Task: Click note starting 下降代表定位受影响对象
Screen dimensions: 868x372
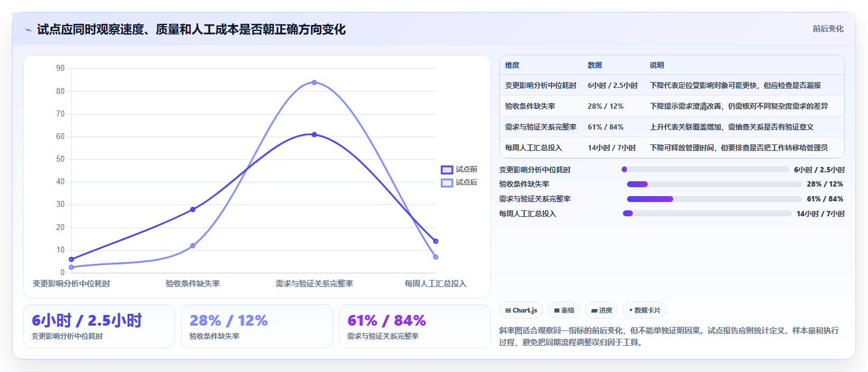Action: [736, 86]
